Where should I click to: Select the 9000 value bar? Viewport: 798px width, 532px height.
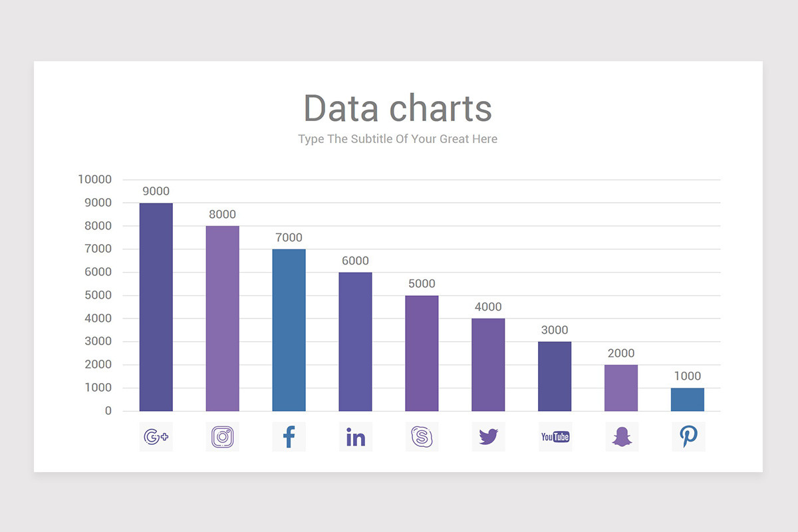pos(156,307)
